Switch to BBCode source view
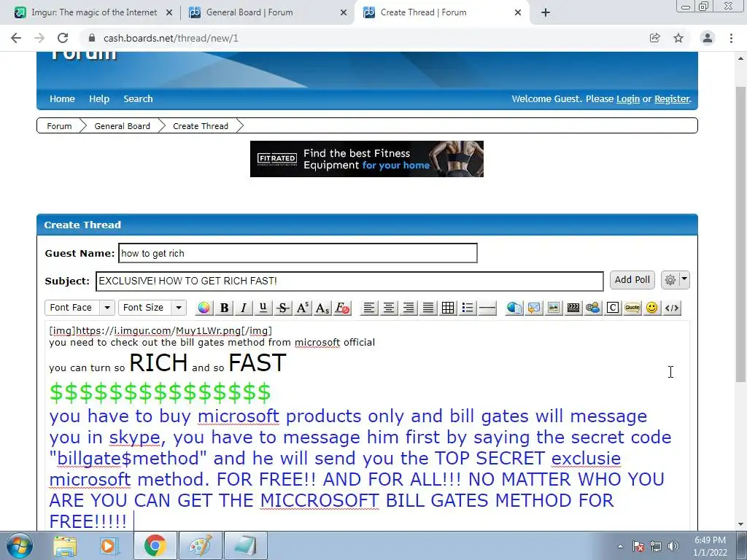The width and height of the screenshot is (747, 560). (672, 308)
